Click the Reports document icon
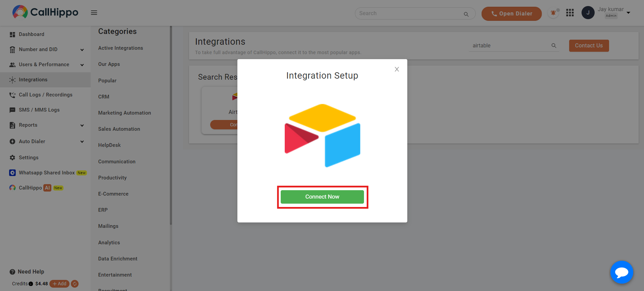This screenshot has height=291, width=644. pos(12,125)
